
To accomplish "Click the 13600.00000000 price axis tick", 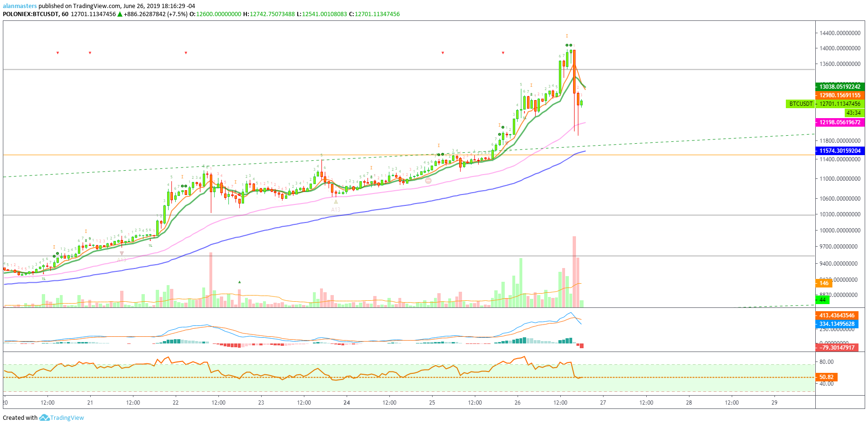I will click(840, 64).
